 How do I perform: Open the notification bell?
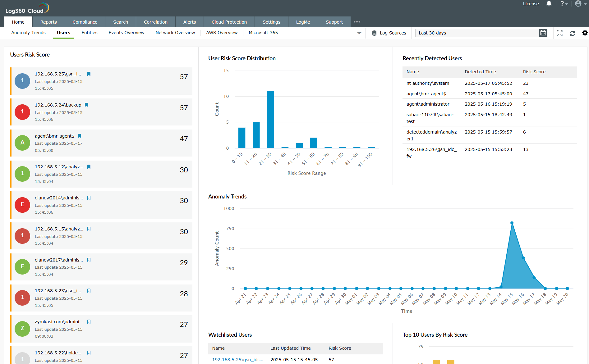pyautogui.click(x=549, y=4)
